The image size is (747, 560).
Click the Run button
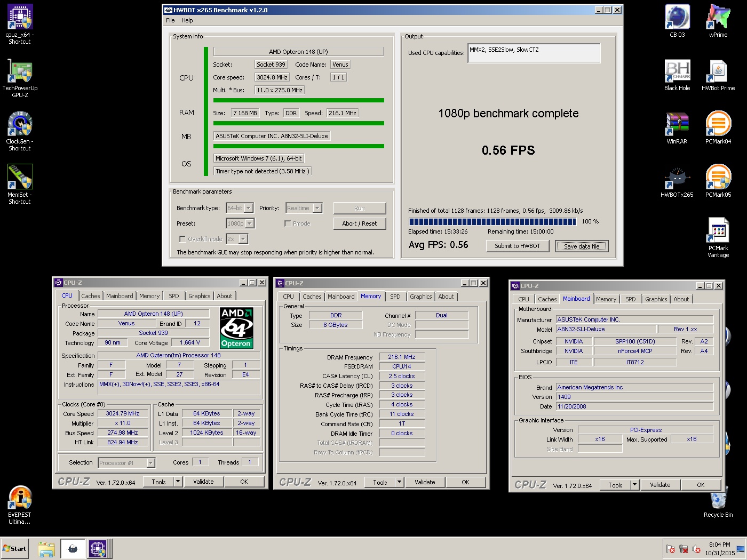360,208
